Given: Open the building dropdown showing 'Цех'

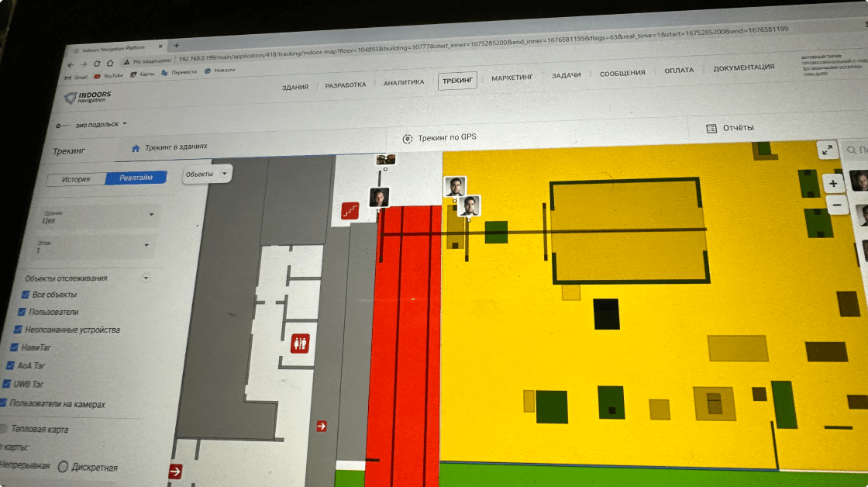Looking at the screenshot, I should pos(98,216).
